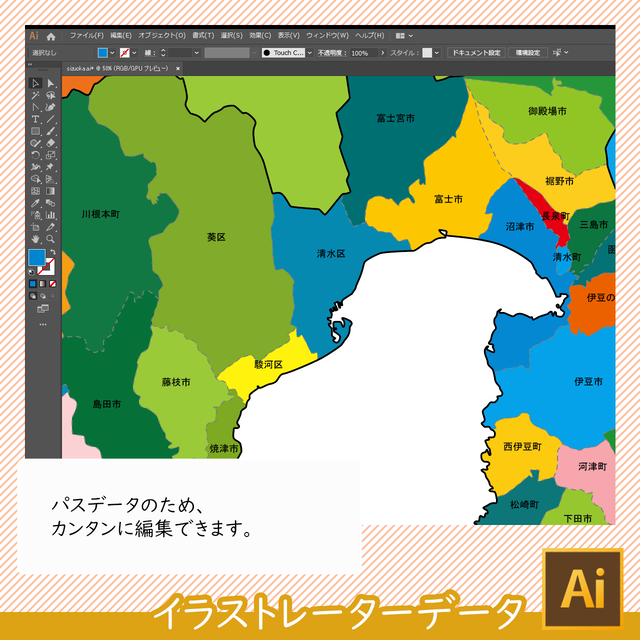Select the Line Segment tool
The width and height of the screenshot is (640, 640).
(51, 119)
